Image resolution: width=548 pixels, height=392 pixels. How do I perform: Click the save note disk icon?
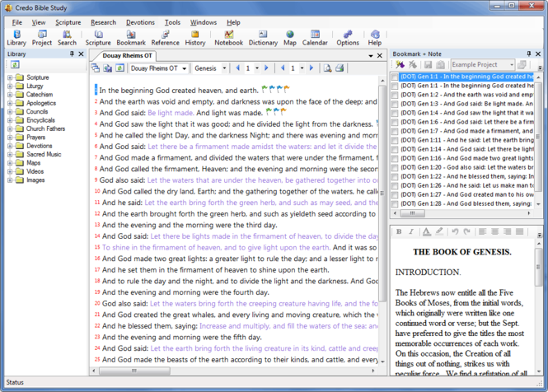[428, 64]
